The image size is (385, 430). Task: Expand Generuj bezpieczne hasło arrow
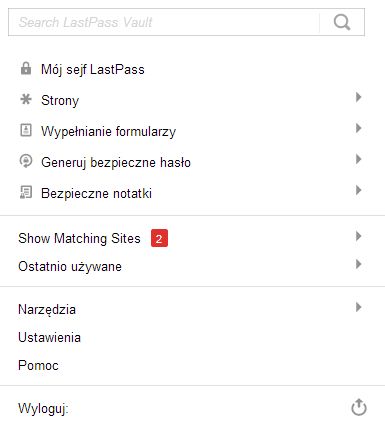click(358, 159)
